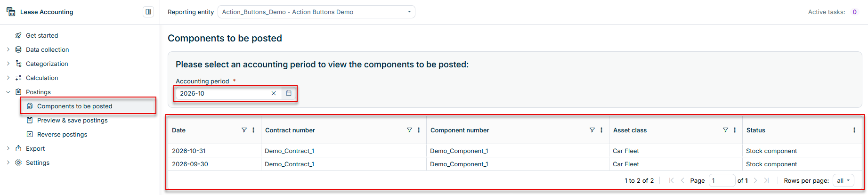Sort by the Asset class header

[x=630, y=130]
